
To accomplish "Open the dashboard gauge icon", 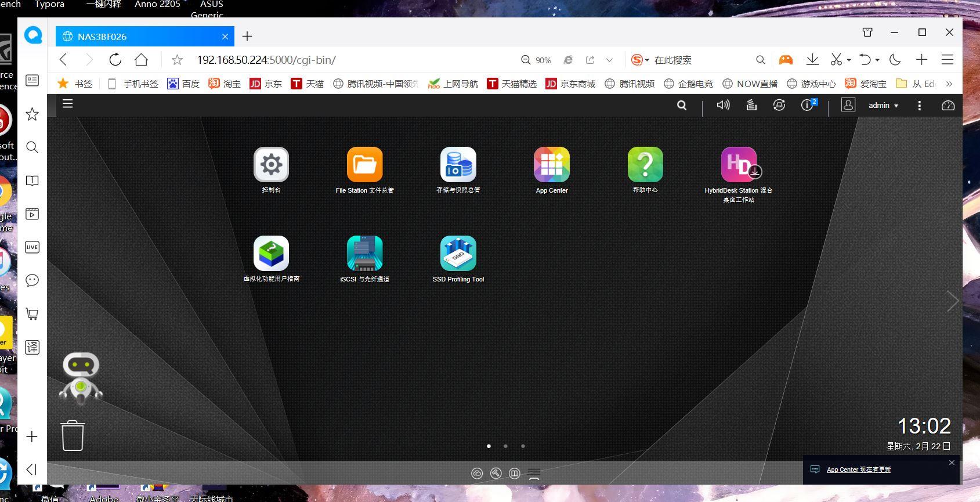I will coord(948,105).
